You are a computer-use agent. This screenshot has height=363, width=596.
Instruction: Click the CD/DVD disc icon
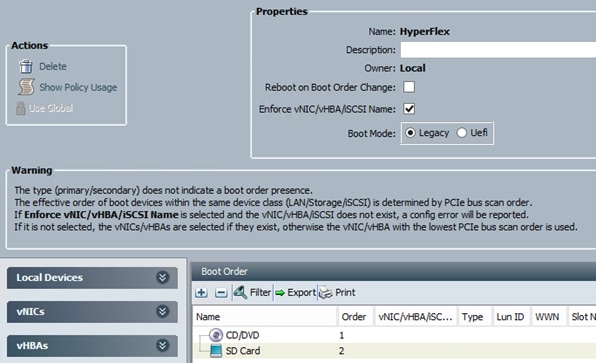tap(216, 335)
